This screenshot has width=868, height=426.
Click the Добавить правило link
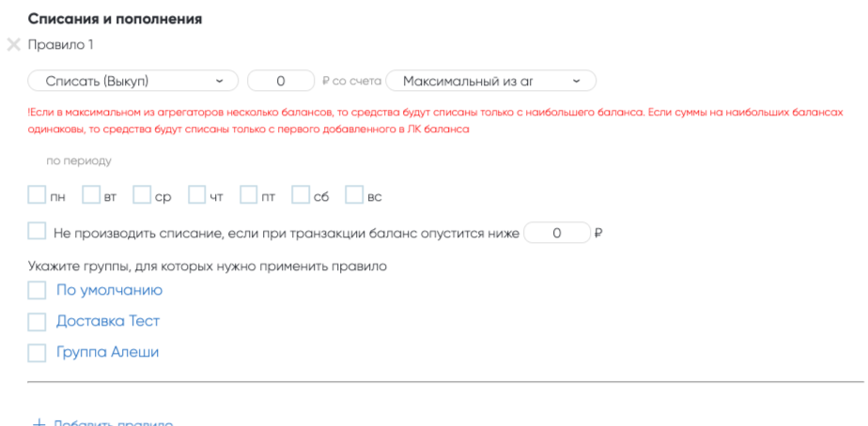[x=113, y=422]
